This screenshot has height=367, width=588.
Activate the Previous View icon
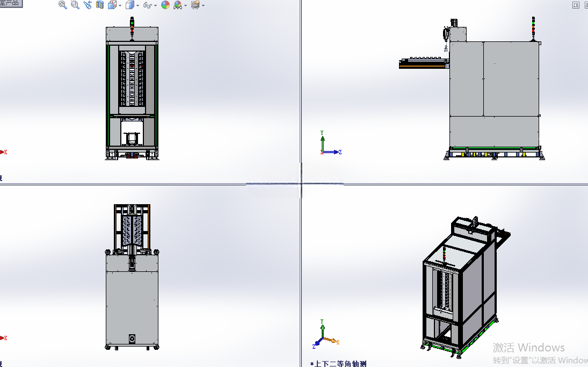click(88, 5)
